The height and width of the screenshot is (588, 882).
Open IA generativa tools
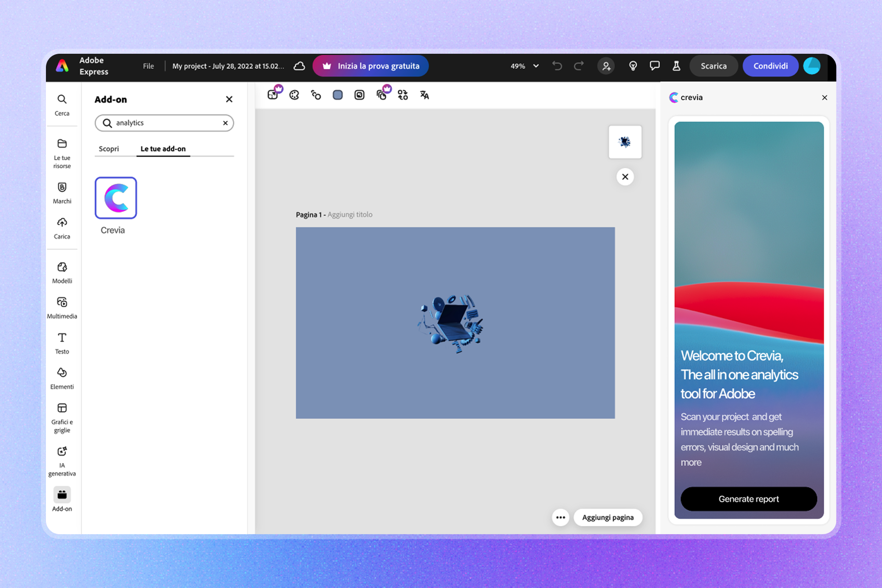(62, 460)
